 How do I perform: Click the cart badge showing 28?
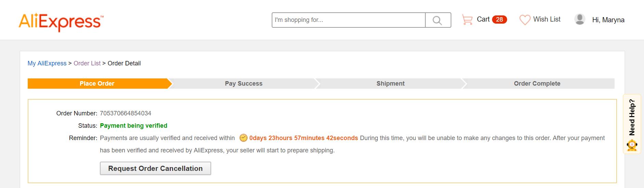pyautogui.click(x=499, y=20)
